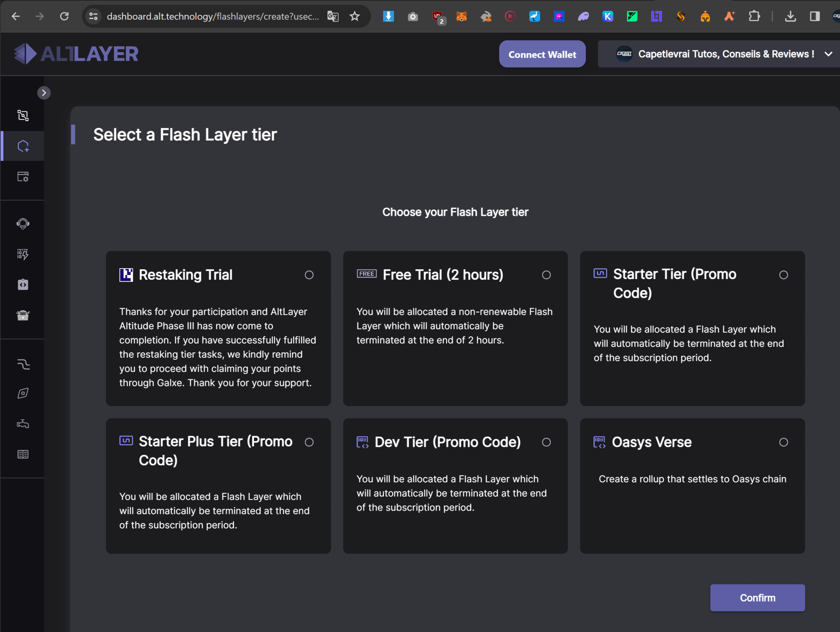This screenshot has width=840, height=632.
Task: Open the documentation book sidebar icon
Action: click(23, 454)
